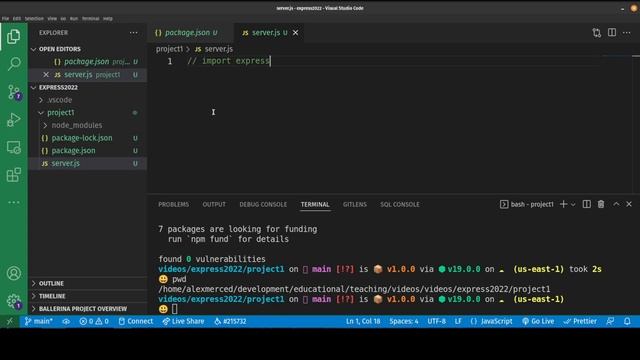Select package.json in Open Editors

pos(88,62)
